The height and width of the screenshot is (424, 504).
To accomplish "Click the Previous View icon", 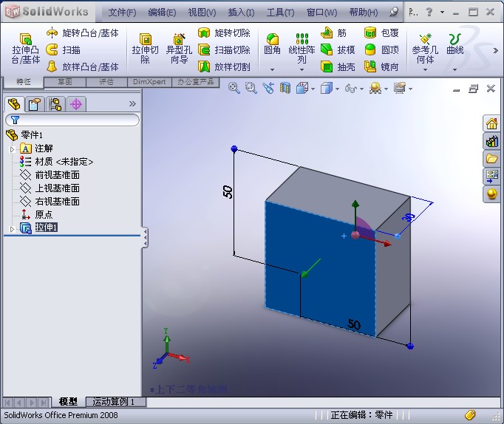I will 268,88.
